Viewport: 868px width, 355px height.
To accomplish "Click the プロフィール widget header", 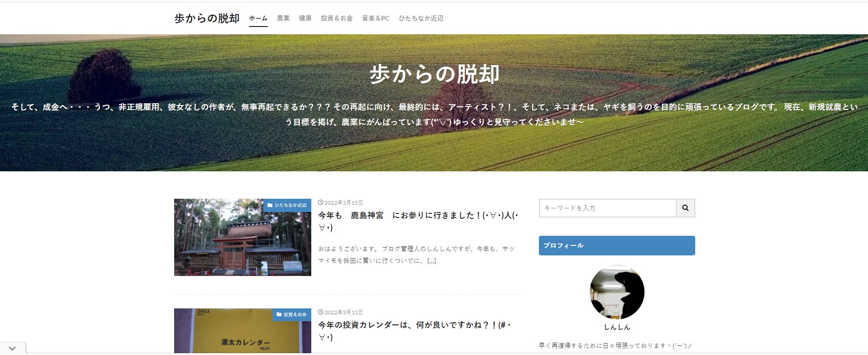I will click(617, 245).
